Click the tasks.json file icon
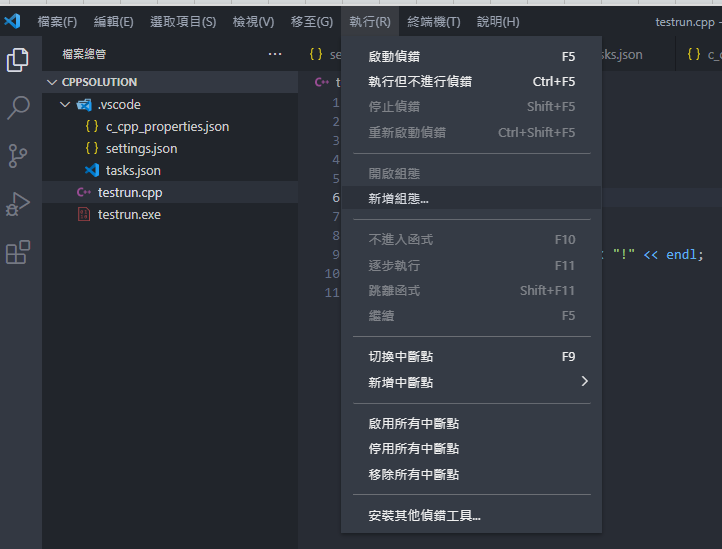The width and height of the screenshot is (722, 549). pyautogui.click(x=92, y=170)
